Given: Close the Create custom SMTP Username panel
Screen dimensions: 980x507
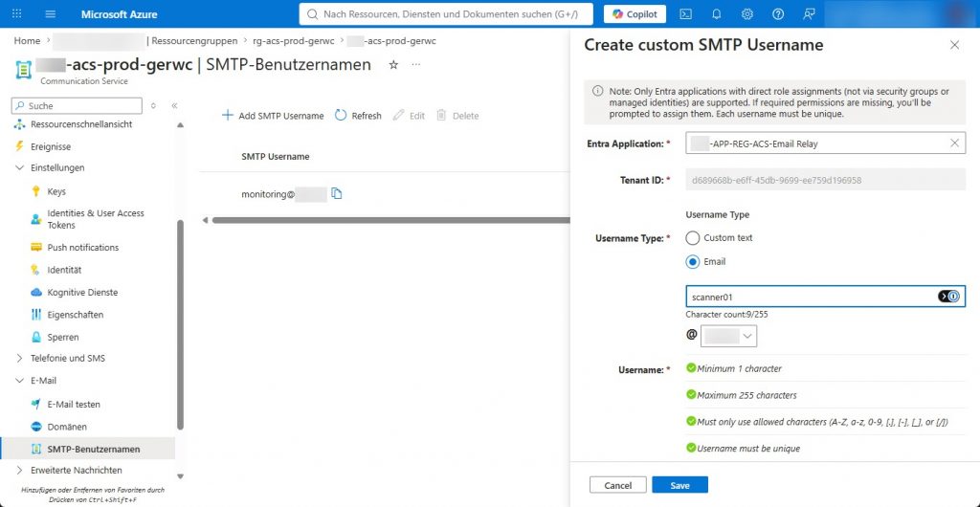Looking at the screenshot, I should point(954,45).
